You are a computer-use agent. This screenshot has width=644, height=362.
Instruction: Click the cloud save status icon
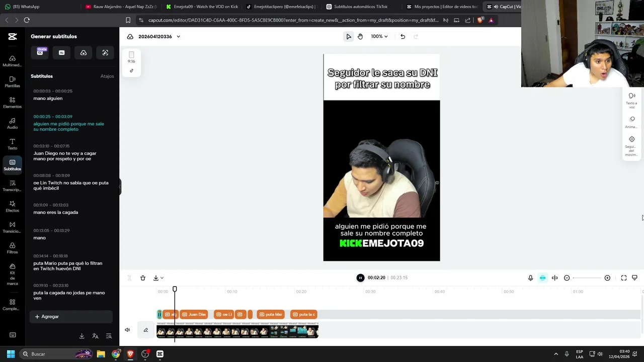point(130,36)
